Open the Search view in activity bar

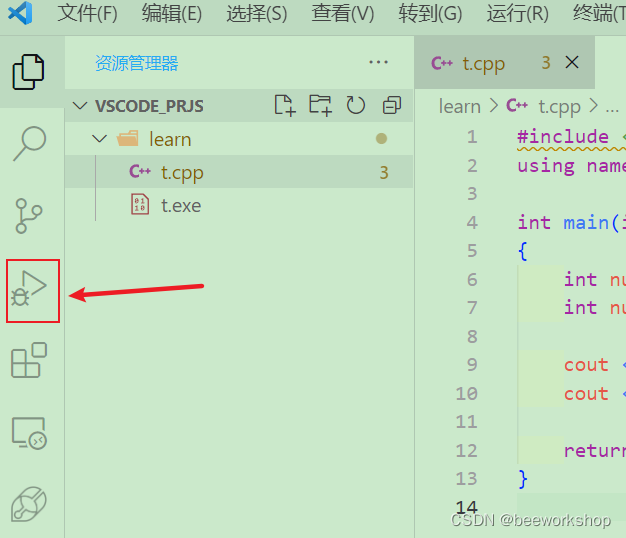[x=30, y=144]
